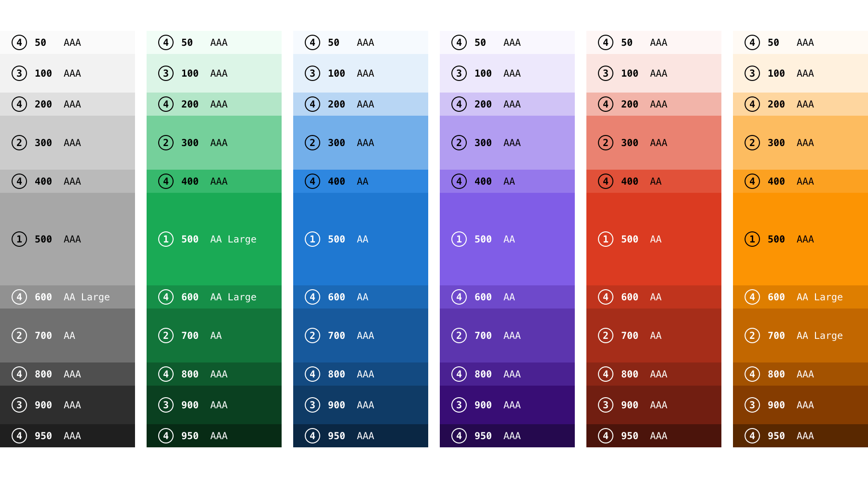868x483 pixels.
Task: Pick the blue 950 swatch
Action: tap(361, 436)
